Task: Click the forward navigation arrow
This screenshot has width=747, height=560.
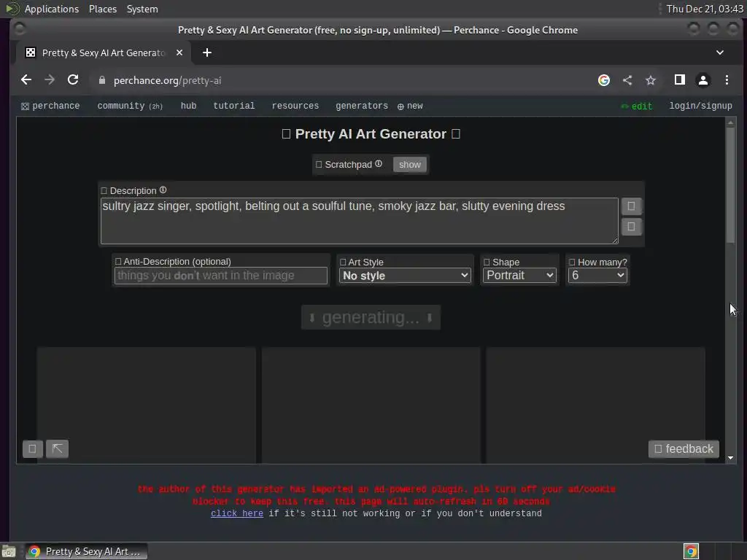Action: point(50,80)
